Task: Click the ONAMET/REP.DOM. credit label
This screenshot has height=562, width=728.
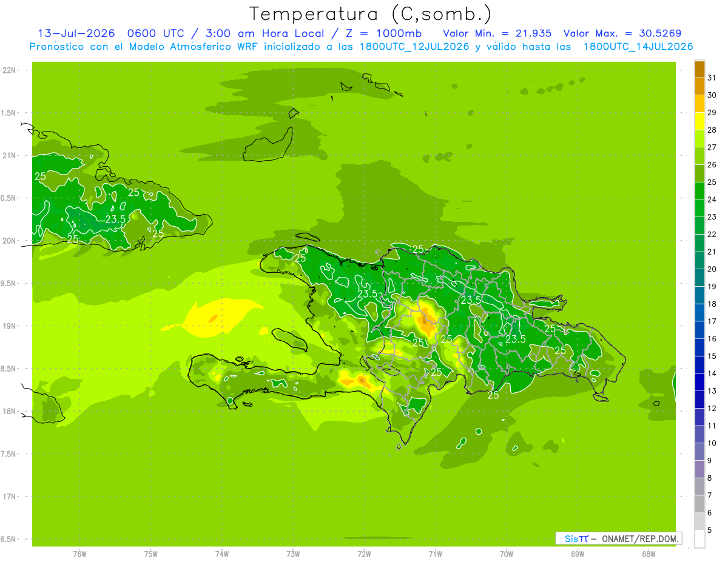Action: [639, 538]
